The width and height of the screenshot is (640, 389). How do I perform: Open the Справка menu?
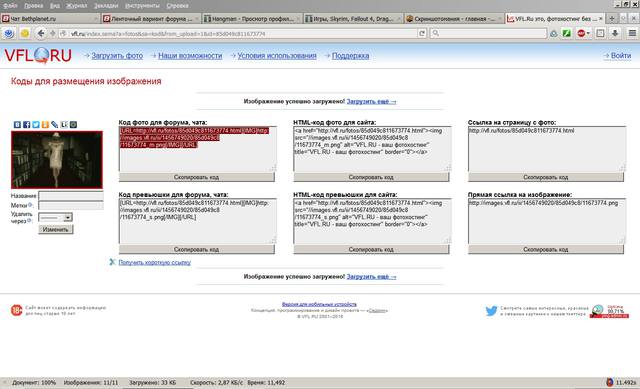tap(178, 5)
